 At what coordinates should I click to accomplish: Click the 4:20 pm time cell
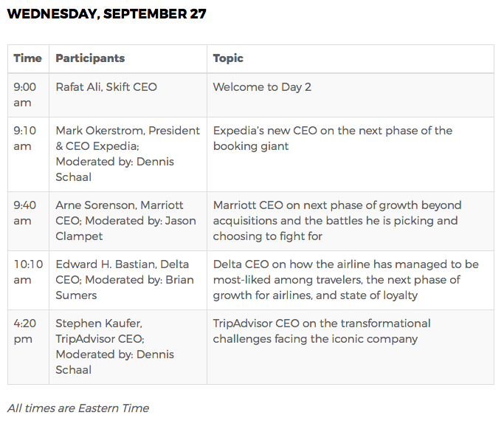click(28, 347)
